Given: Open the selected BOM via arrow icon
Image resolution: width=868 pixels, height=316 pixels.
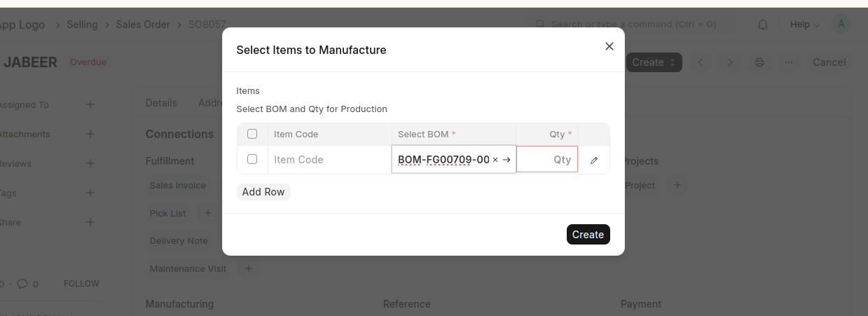Looking at the screenshot, I should tap(507, 160).
